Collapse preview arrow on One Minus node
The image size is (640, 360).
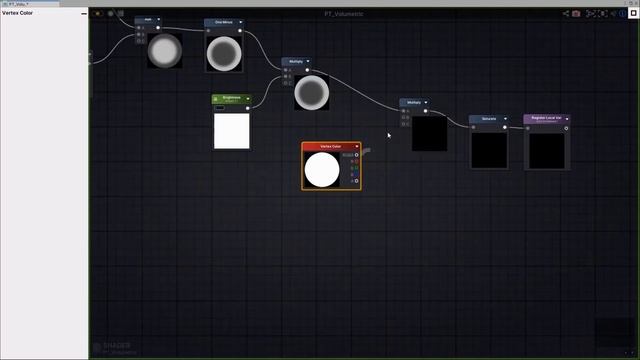(x=240, y=22)
